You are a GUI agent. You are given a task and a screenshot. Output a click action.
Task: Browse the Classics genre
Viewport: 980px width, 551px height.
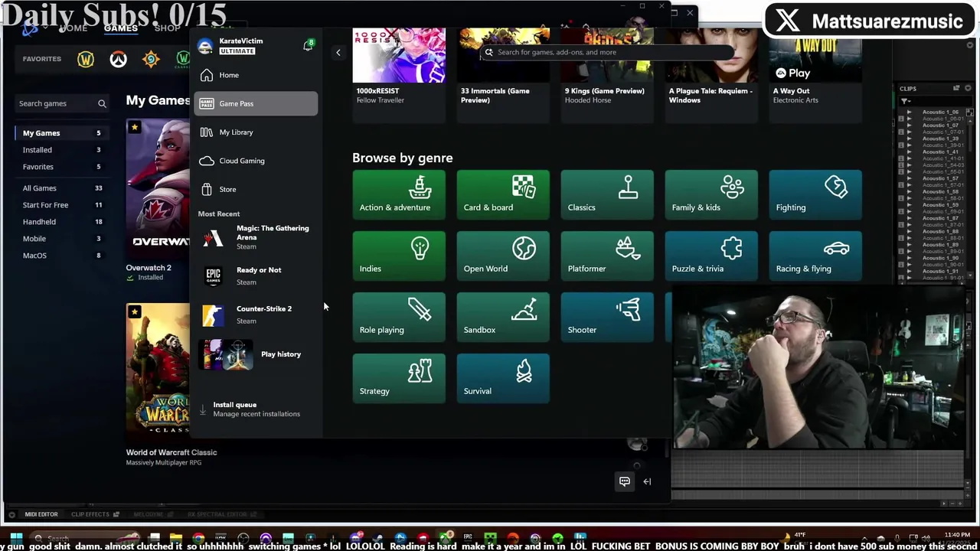click(x=607, y=194)
